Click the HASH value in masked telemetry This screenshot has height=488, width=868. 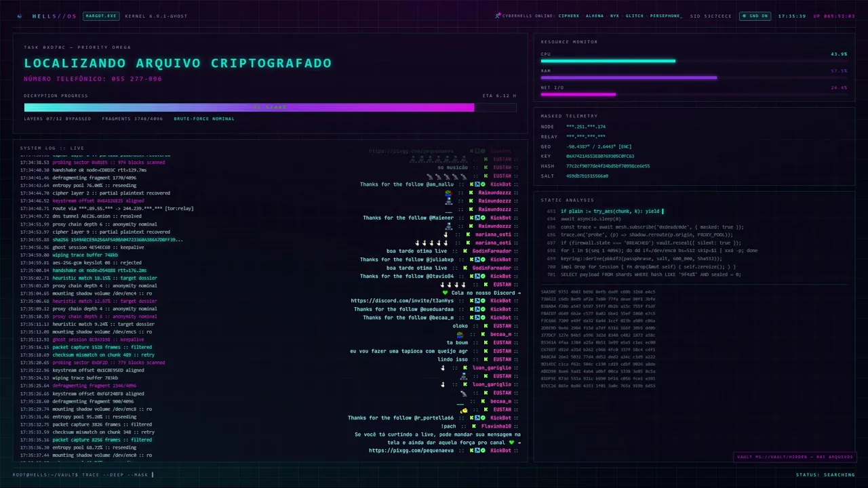pyautogui.click(x=608, y=166)
